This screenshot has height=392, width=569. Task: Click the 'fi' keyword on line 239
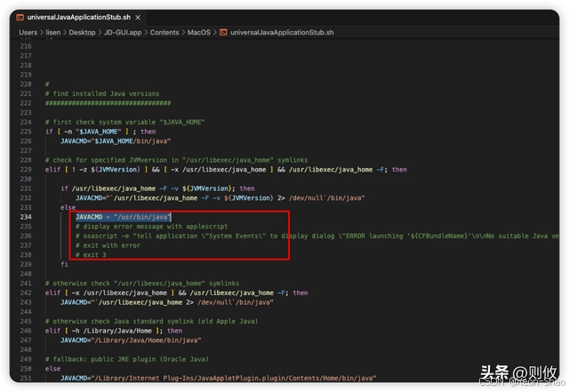pos(64,264)
